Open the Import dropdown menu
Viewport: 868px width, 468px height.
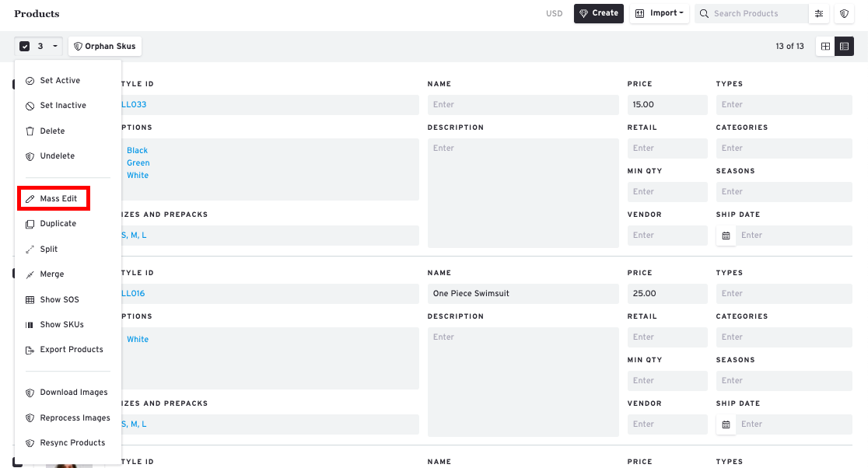coord(660,13)
